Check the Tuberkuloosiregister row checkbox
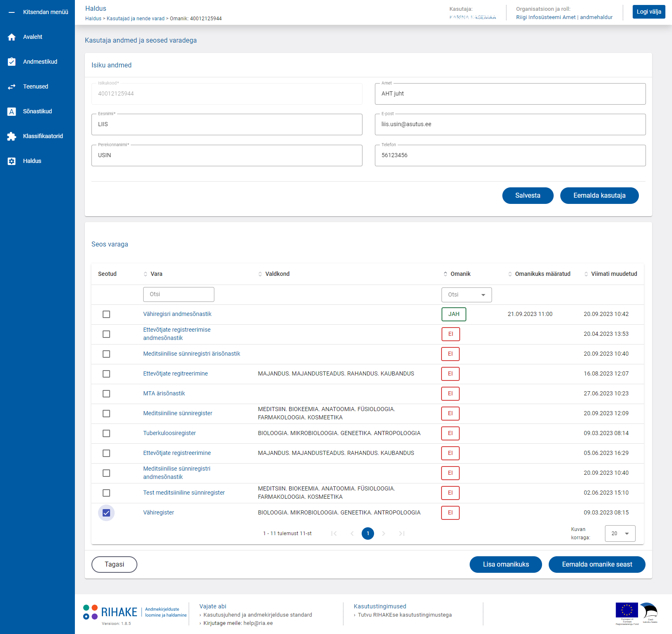This screenshot has height=634, width=672. point(106,433)
